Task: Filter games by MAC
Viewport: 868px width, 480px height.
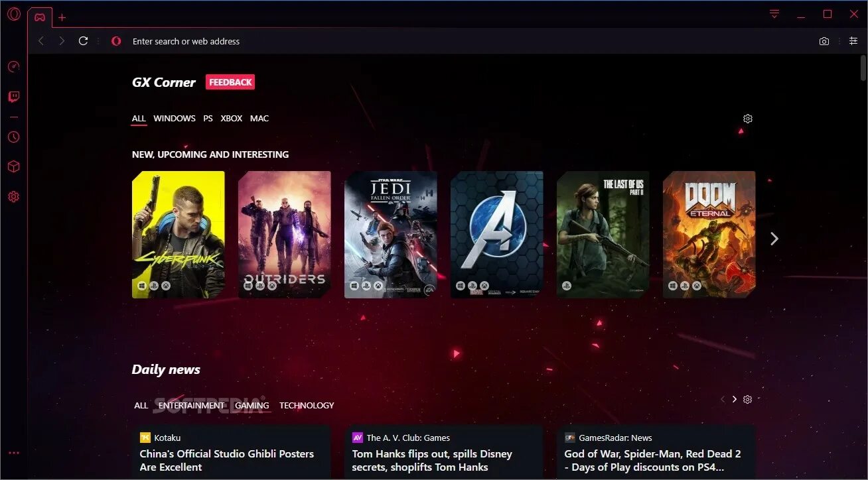Action: point(259,119)
